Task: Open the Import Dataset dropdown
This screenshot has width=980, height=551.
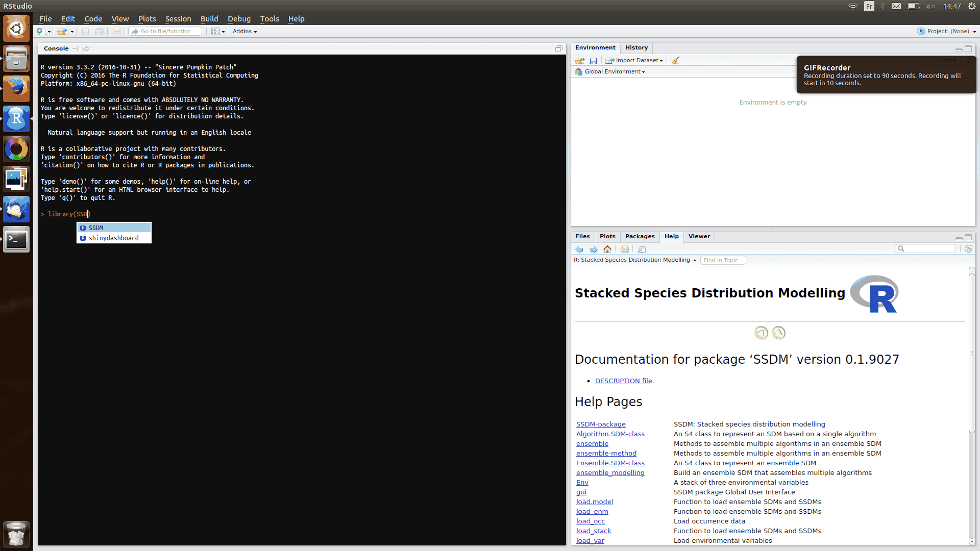Action: 636,60
